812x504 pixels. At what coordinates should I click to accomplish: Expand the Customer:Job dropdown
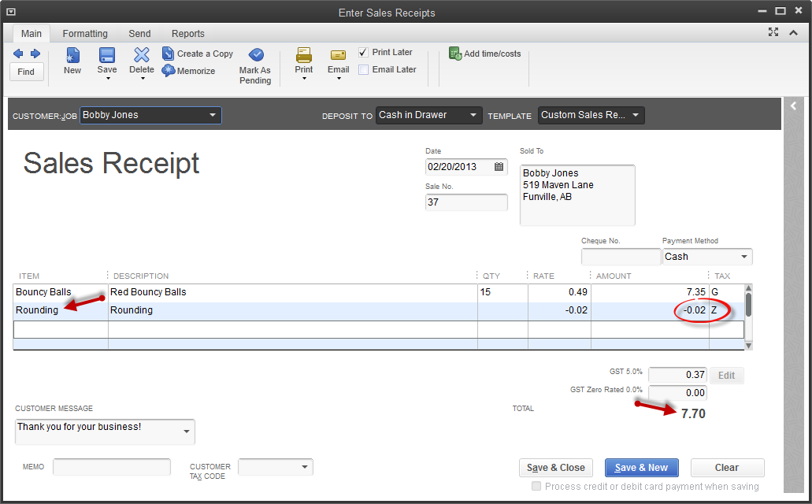(212, 116)
